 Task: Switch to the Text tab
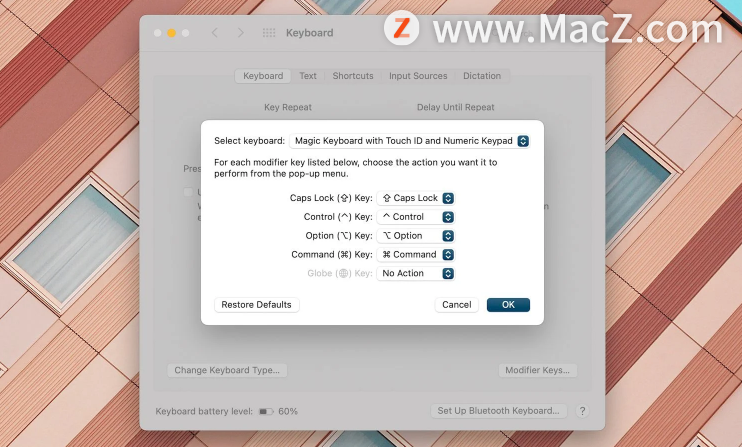(308, 76)
